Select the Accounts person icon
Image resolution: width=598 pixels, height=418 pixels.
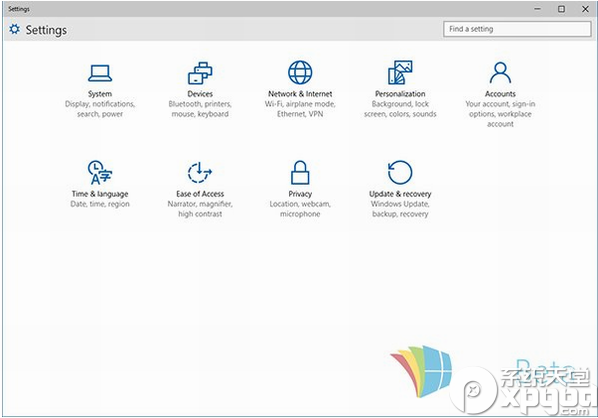pos(500,72)
